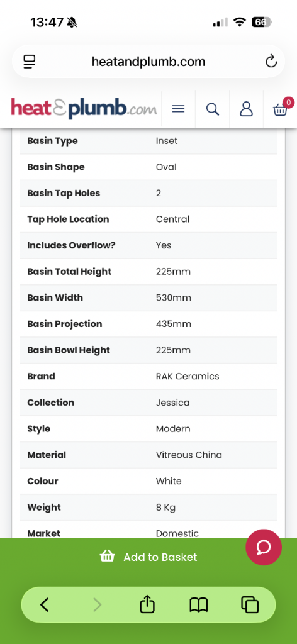The width and height of the screenshot is (297, 644).
Task: Tap the Safari back arrow
Action: tap(45, 604)
